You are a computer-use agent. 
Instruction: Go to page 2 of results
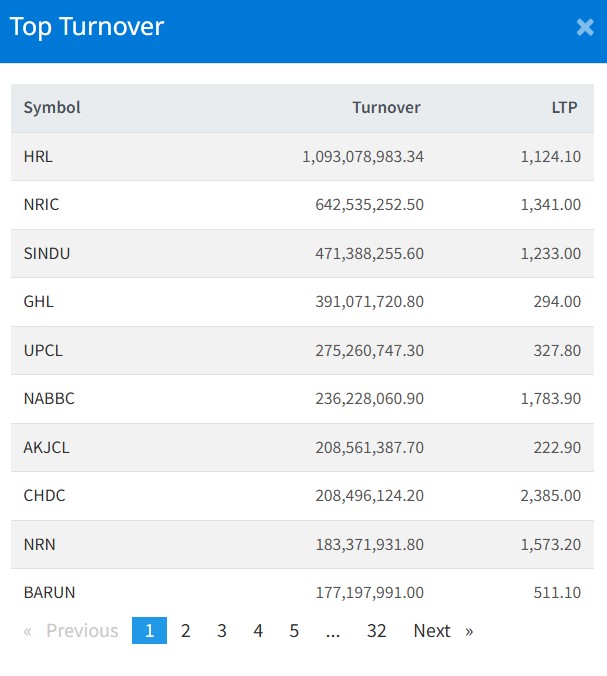(x=186, y=631)
